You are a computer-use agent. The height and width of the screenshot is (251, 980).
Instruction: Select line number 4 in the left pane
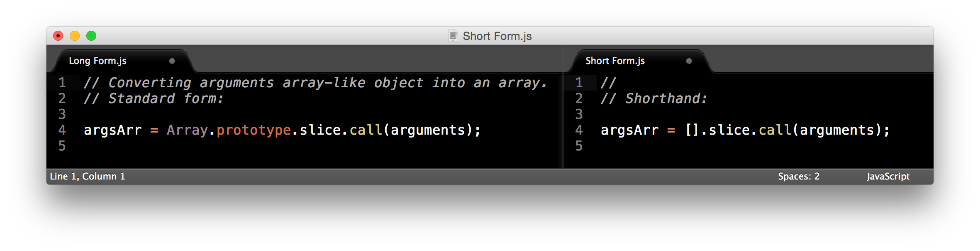tap(62, 130)
